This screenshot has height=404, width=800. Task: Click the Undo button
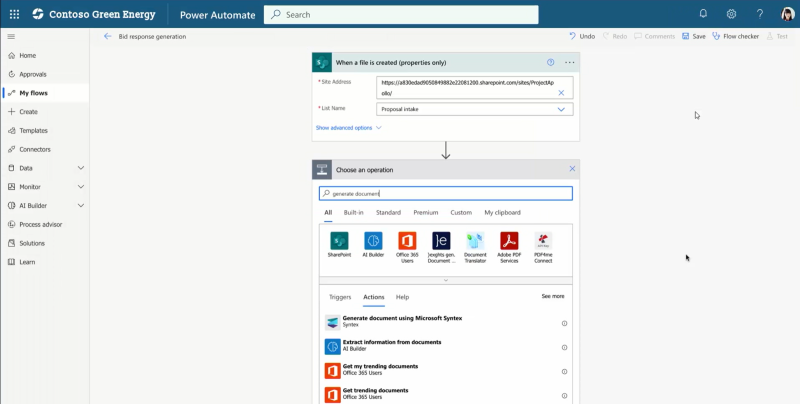(582, 36)
